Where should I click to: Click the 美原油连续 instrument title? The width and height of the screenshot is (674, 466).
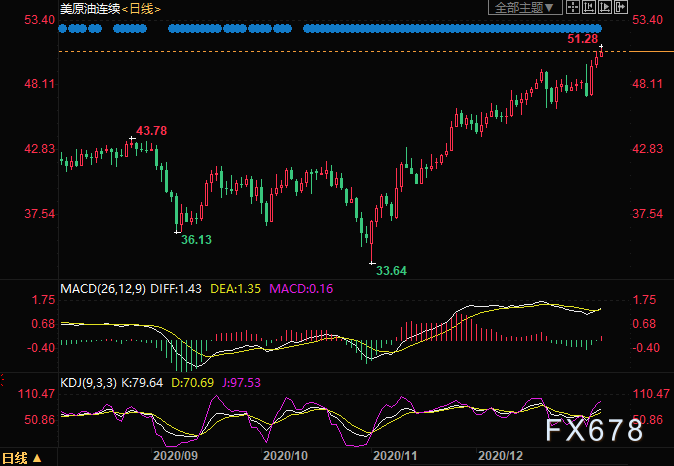tap(90, 8)
